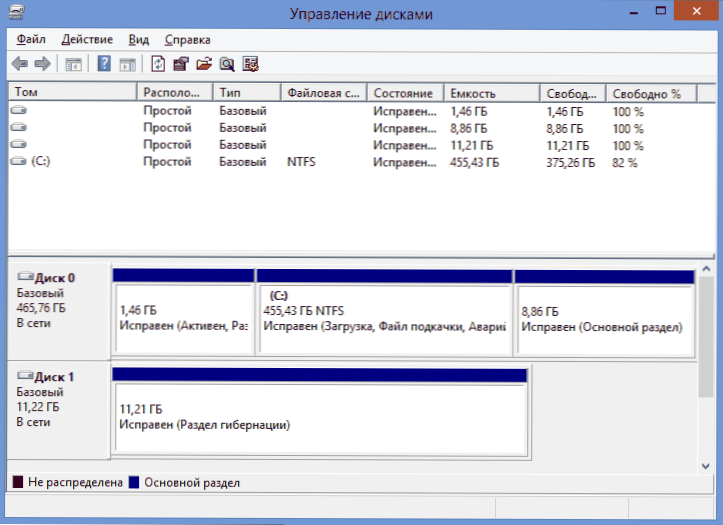Click the 82 % cell

[625, 163]
